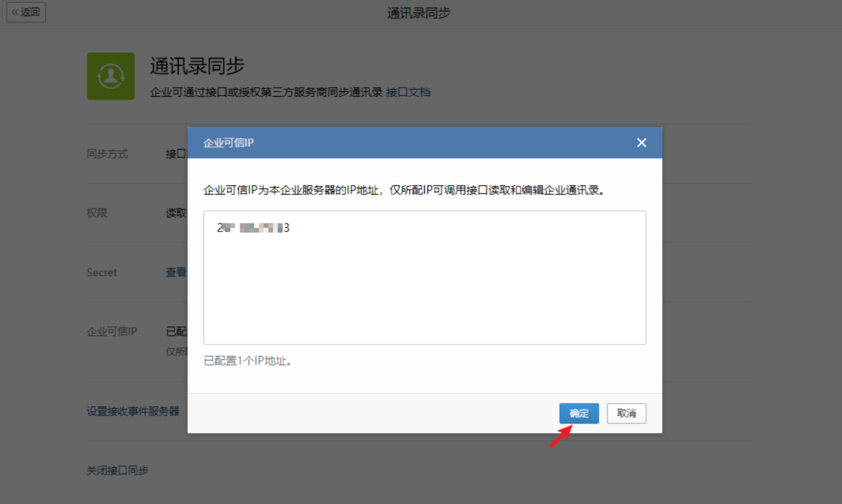The height and width of the screenshot is (504, 842).
Task: Click the Secret row label
Action: [x=102, y=272]
